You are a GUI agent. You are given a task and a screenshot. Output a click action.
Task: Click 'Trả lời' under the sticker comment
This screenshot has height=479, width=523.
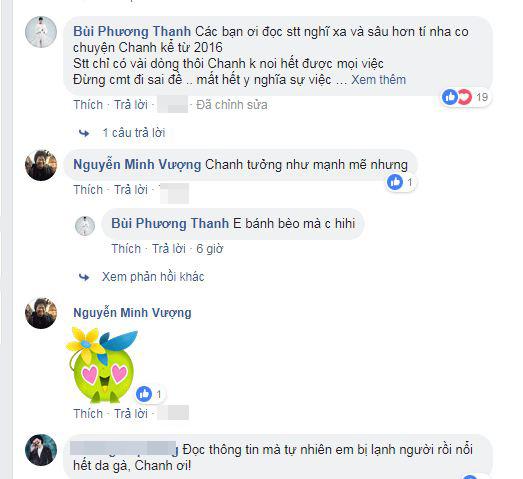[131, 414]
